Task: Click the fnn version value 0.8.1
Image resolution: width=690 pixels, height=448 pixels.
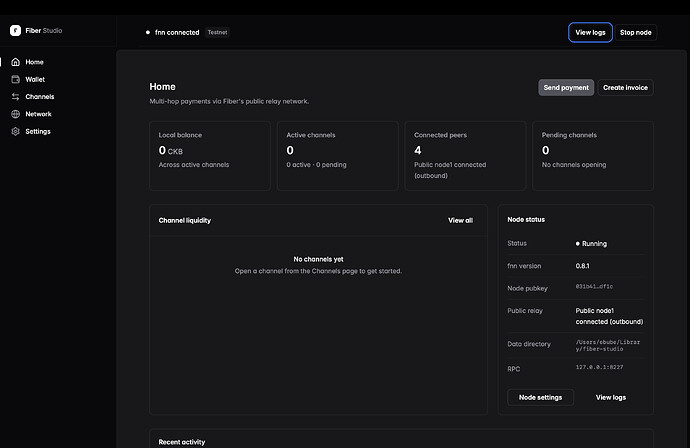Action: (x=582, y=266)
